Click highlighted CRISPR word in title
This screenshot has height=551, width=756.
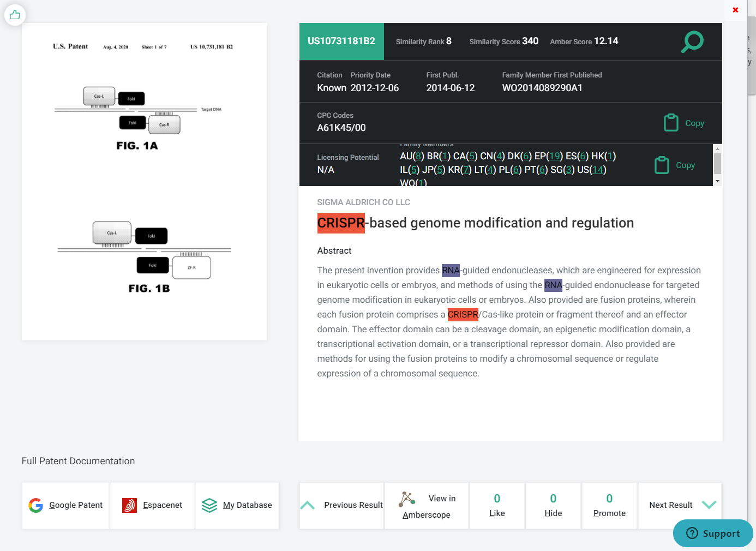(x=341, y=223)
